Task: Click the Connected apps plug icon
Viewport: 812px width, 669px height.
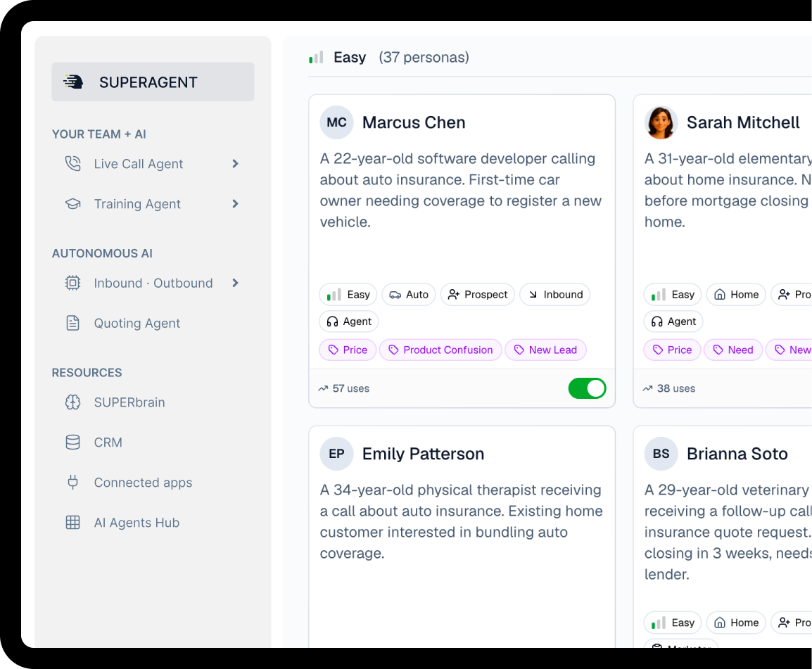Action: point(73,482)
